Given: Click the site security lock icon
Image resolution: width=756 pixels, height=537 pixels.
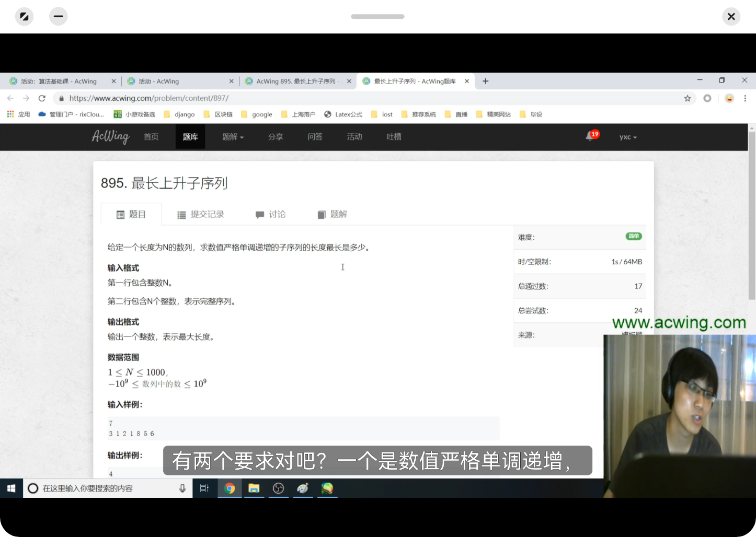Looking at the screenshot, I should (61, 98).
